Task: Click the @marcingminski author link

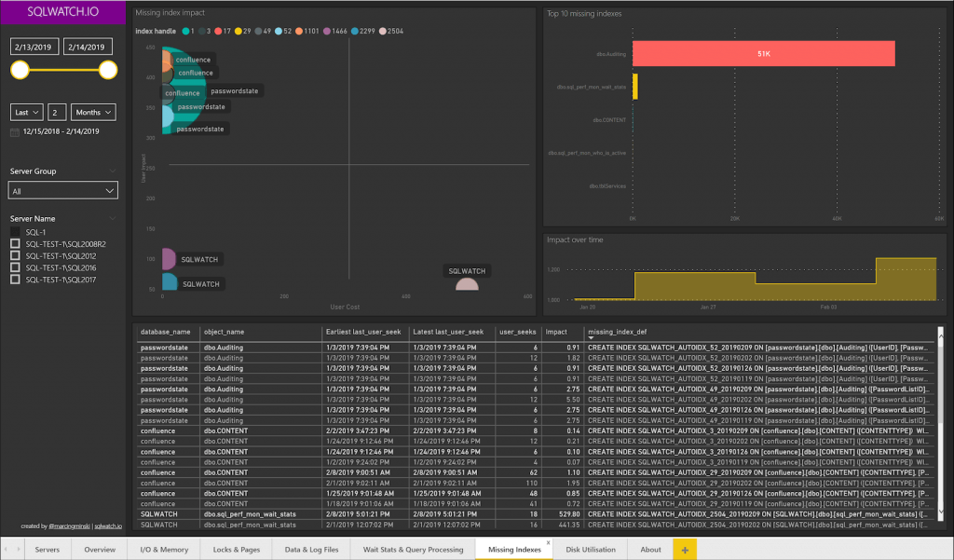Action: (69, 526)
